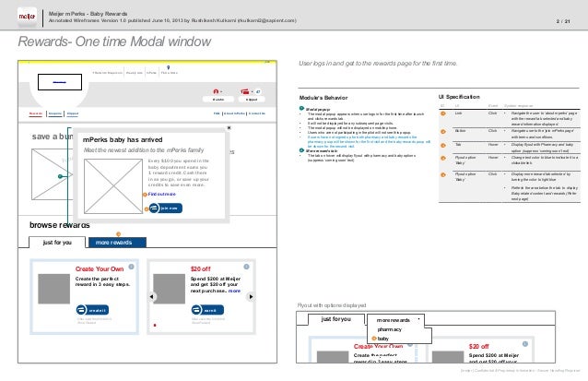Click the red Create Your Own title in main wireframe

pos(100,269)
